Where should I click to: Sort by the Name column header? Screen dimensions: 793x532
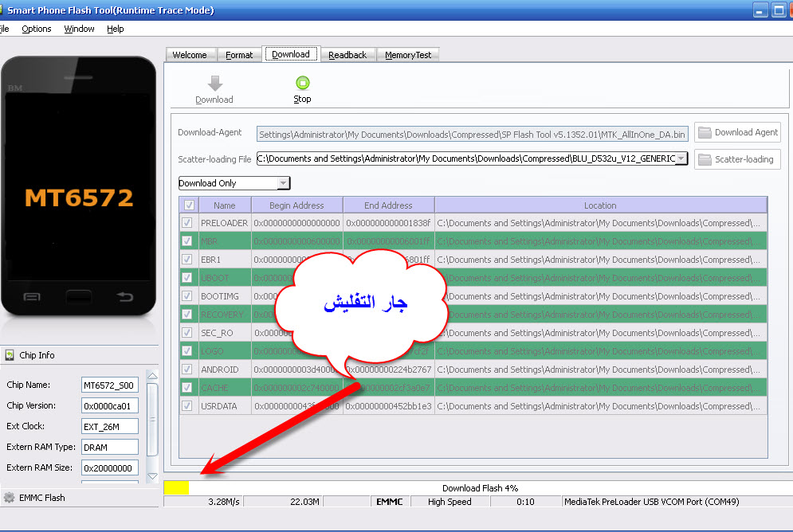coord(225,205)
